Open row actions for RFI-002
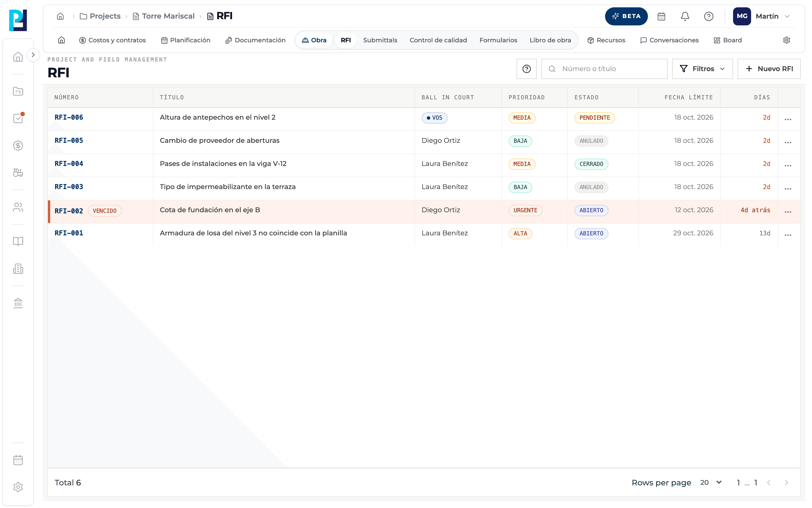Image resolution: width=812 pixels, height=508 pixels. [x=788, y=212]
